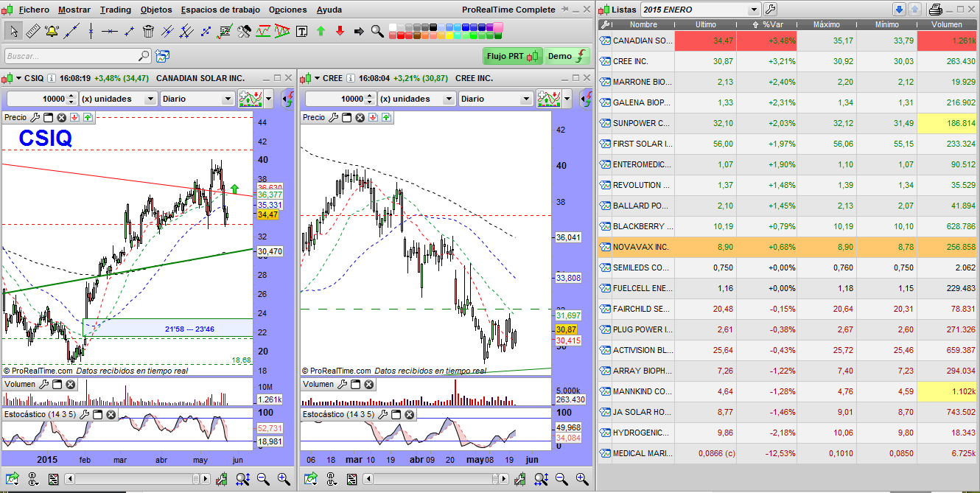This screenshot has height=493, width=980.
Task: Sort list by Volumen column header
Action: coord(946,24)
